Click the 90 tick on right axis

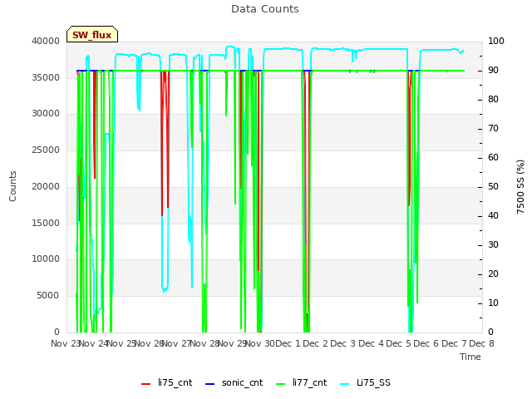click(x=493, y=70)
